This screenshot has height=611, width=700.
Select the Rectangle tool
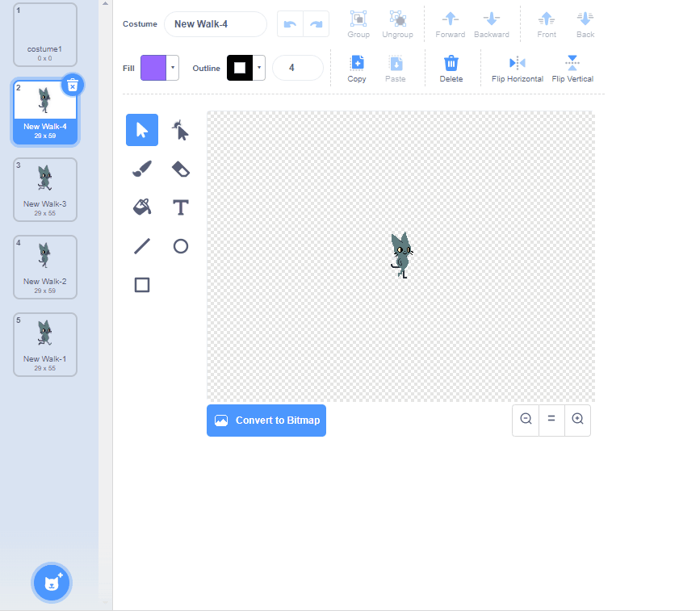pos(142,285)
